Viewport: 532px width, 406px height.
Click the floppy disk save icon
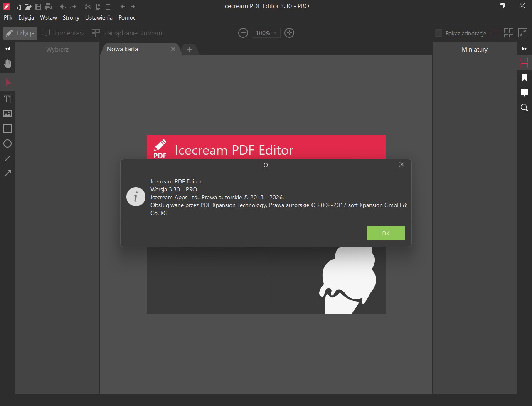pyautogui.click(x=38, y=7)
